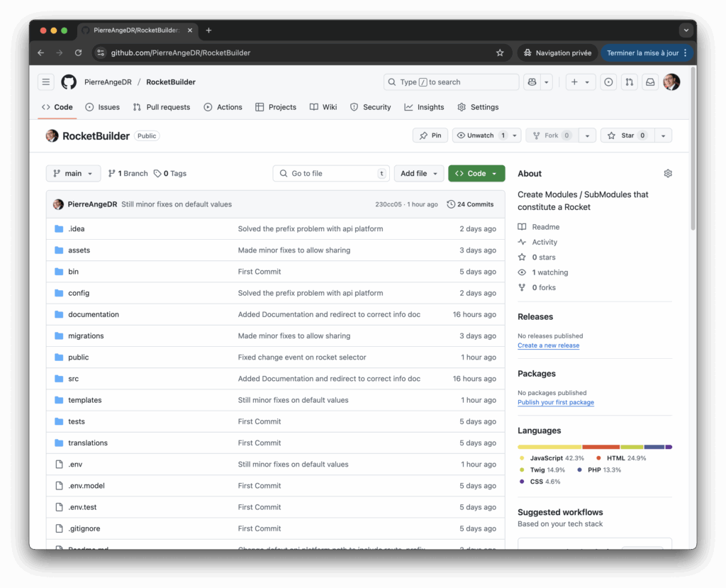Open the repository Settings tab
Image resolution: width=726 pixels, height=588 pixels.
click(478, 107)
